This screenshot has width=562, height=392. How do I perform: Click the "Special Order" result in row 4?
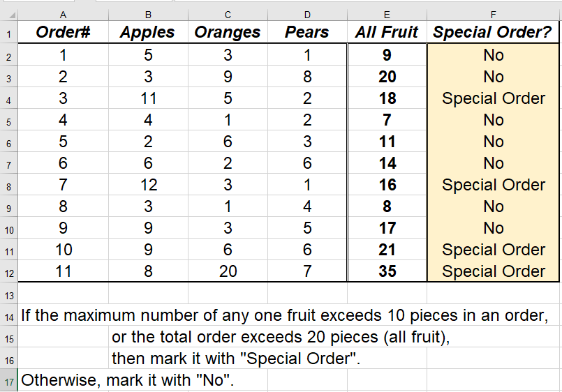click(494, 98)
